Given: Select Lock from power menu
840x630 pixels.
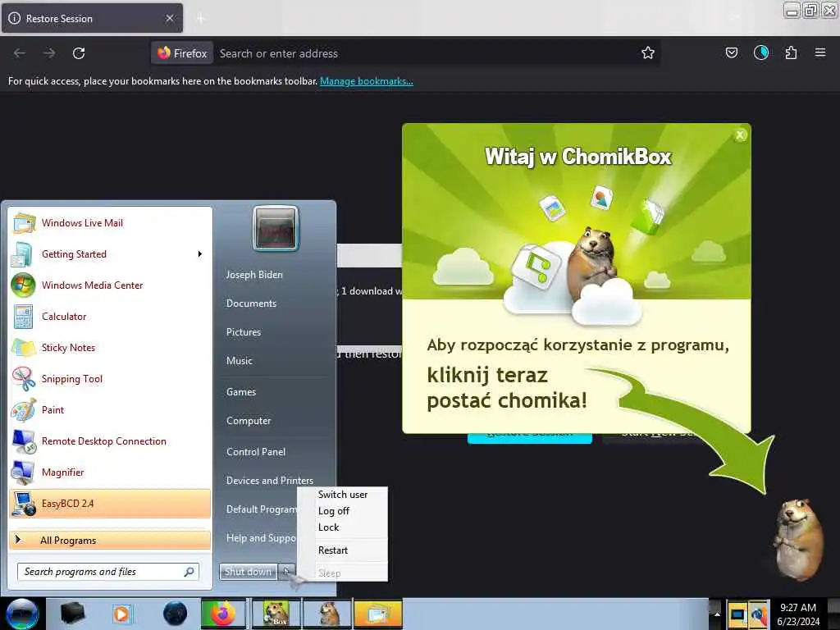Looking at the screenshot, I should [328, 527].
